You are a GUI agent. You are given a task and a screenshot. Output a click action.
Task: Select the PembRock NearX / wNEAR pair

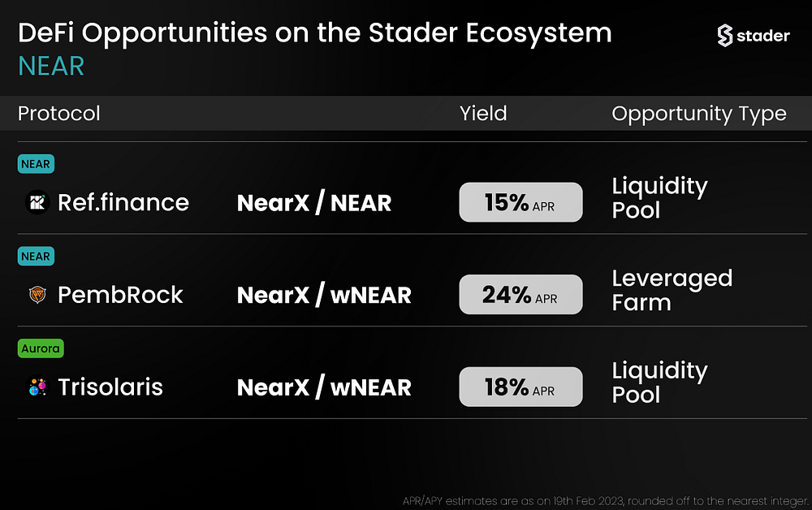pyautogui.click(x=324, y=295)
